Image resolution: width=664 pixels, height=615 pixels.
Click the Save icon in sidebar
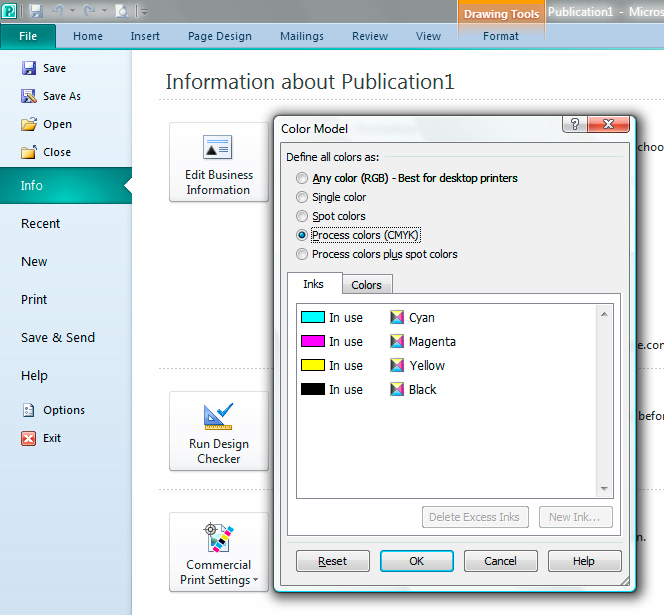point(28,68)
